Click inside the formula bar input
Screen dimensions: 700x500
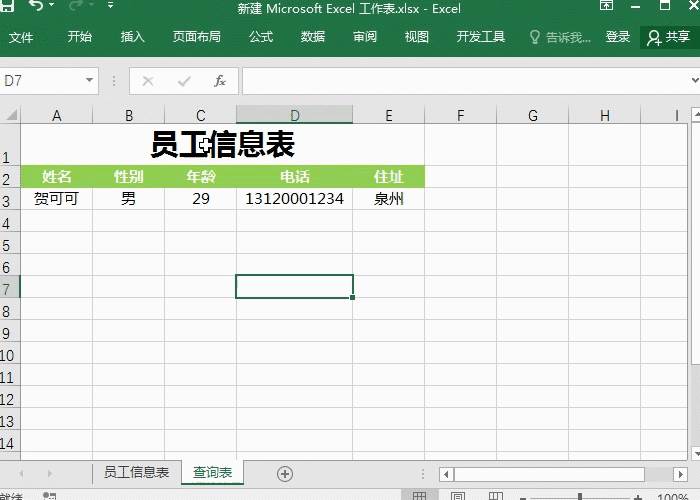[x=464, y=81]
